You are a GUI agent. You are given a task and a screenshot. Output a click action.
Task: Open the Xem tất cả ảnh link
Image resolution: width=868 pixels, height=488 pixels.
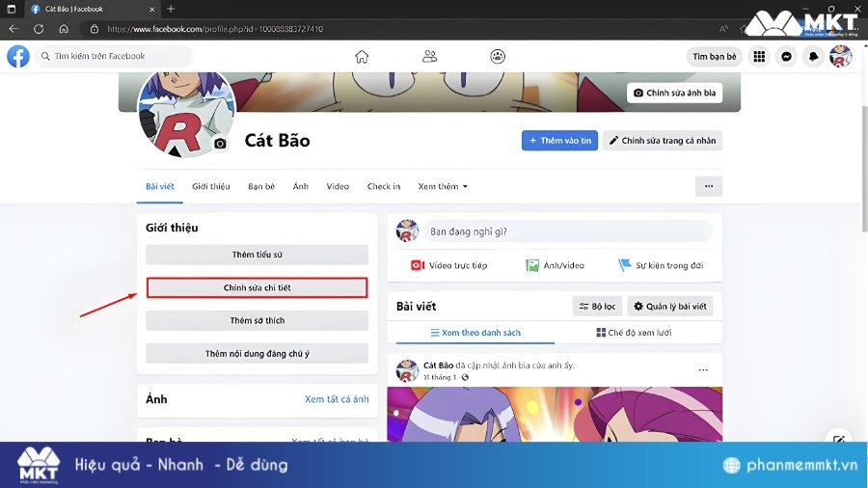[337, 399]
